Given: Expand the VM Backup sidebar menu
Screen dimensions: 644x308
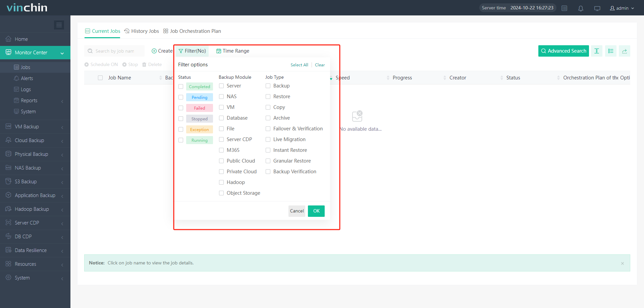Looking at the screenshot, I should pos(35,127).
